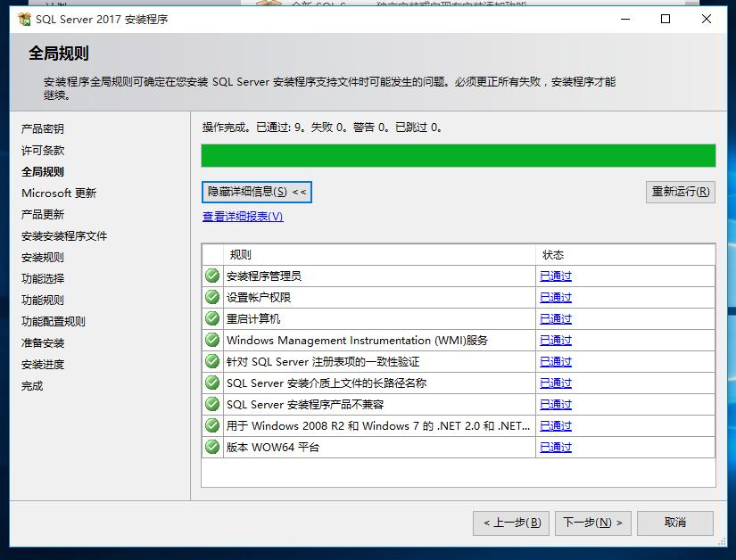
Task: Close the SQL Server 2017 安装程序 window
Action: click(x=706, y=20)
